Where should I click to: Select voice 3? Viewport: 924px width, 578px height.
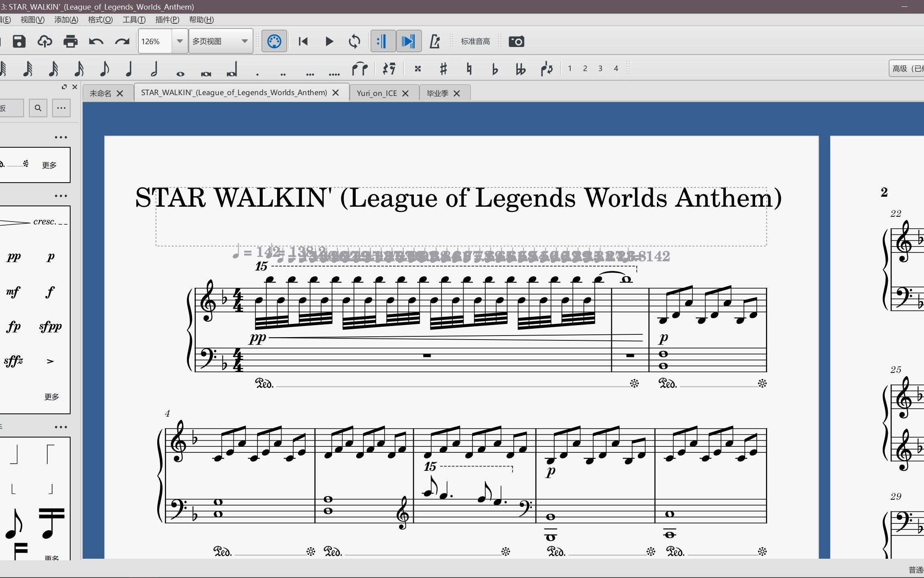tap(600, 69)
